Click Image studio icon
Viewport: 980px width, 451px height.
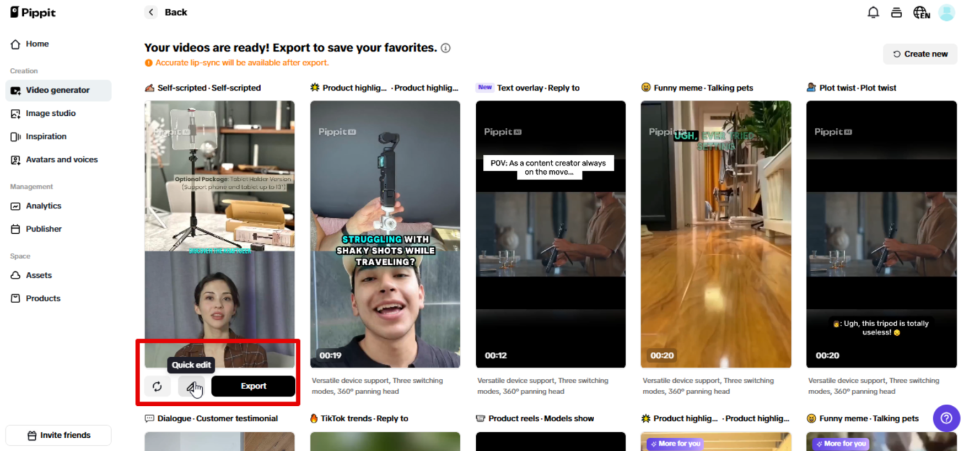(x=15, y=114)
